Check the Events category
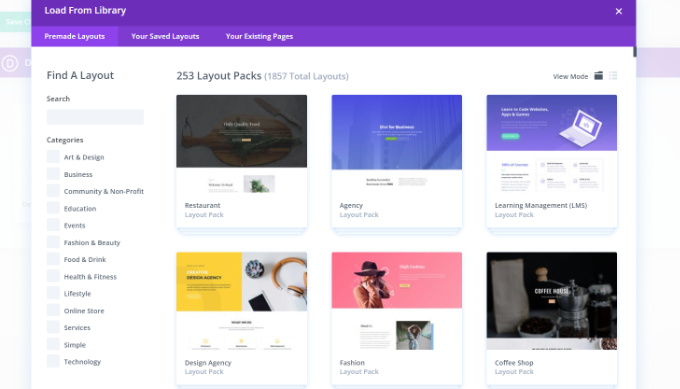680x389 pixels. (x=53, y=225)
